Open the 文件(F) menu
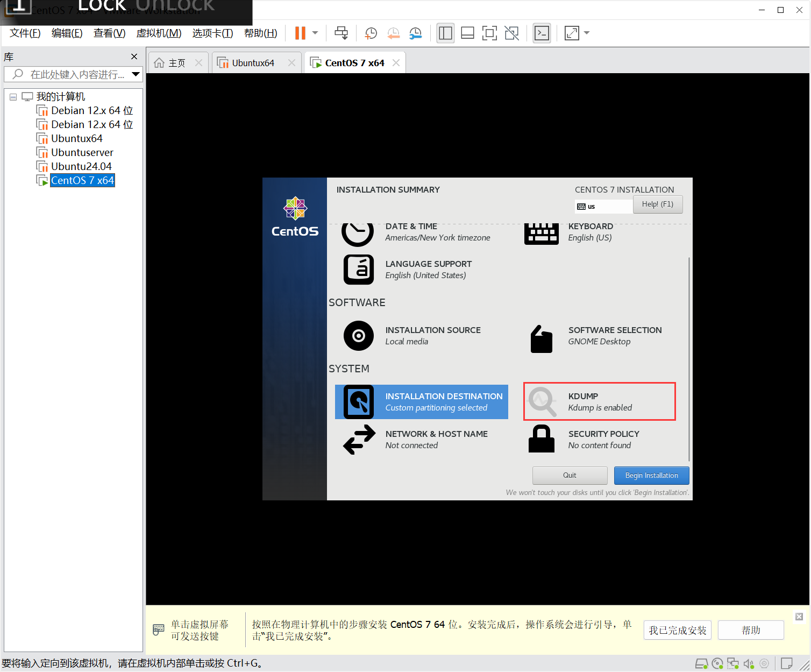This screenshot has height=672, width=811. point(25,33)
